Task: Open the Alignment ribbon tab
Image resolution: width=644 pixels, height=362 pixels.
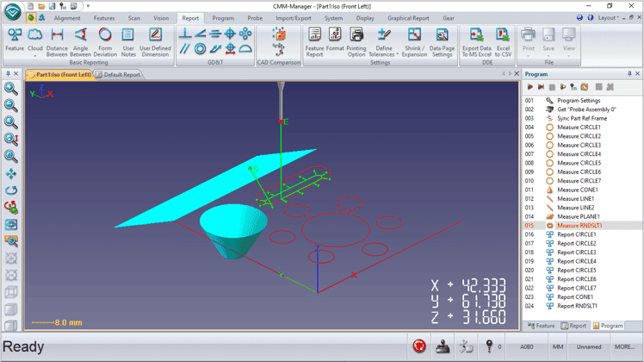Action: click(67, 18)
